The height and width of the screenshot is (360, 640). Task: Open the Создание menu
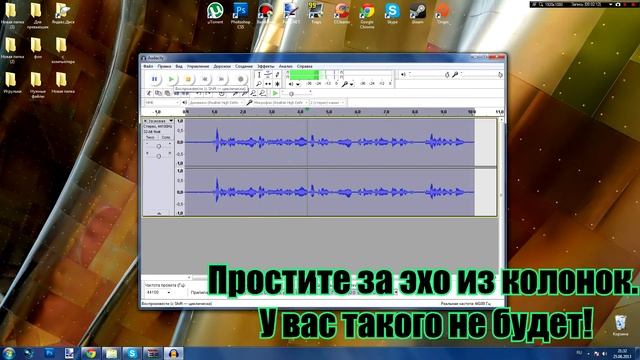244,66
